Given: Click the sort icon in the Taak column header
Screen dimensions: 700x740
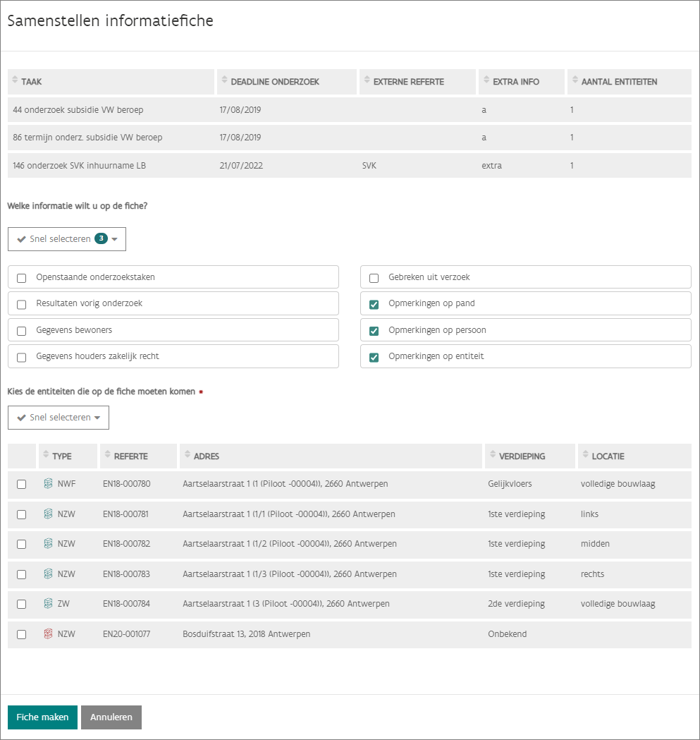Looking at the screenshot, I should 15,81.
